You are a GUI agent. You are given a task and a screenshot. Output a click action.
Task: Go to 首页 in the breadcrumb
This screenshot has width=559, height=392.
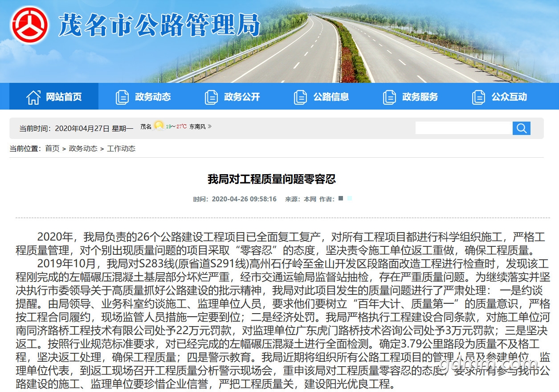pyautogui.click(x=52, y=148)
